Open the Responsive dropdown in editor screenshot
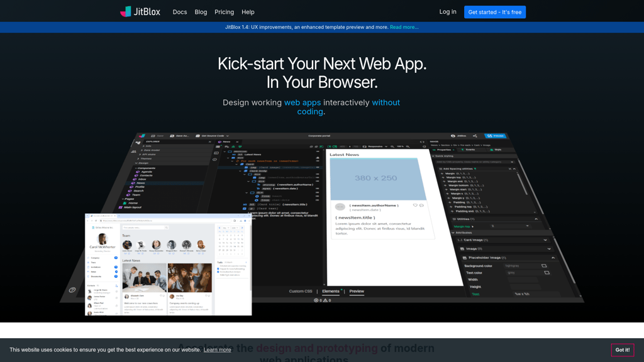Image resolution: width=644 pixels, height=362 pixels. [375, 146]
